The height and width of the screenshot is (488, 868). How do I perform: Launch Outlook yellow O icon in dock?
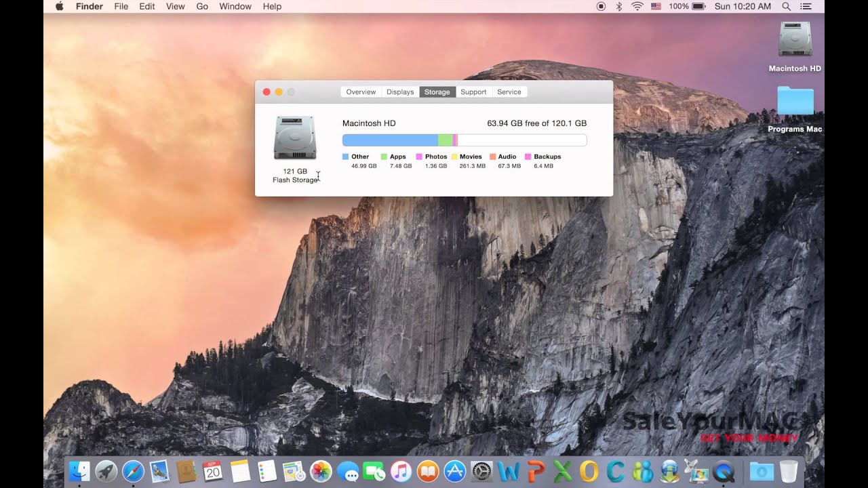[589, 471]
